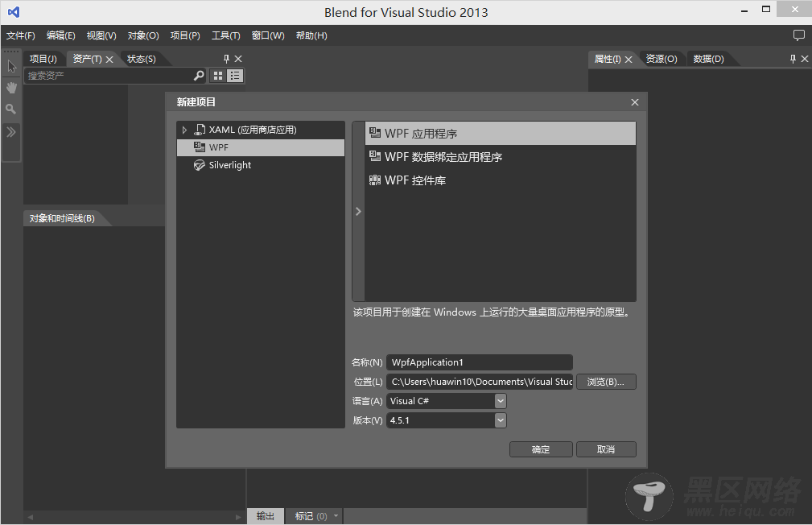Viewport: 812px width, 525px height.
Task: Switch to the 状态(S) tab
Action: (x=142, y=59)
